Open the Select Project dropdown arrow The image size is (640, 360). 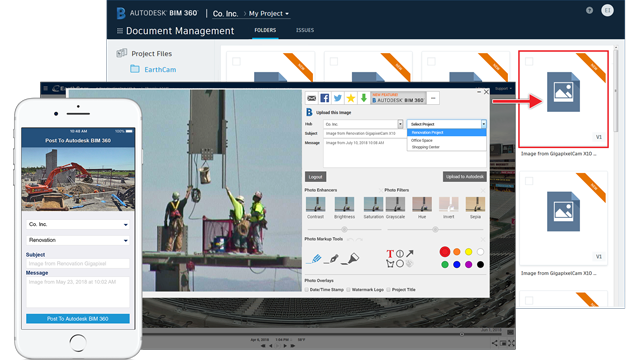484,124
